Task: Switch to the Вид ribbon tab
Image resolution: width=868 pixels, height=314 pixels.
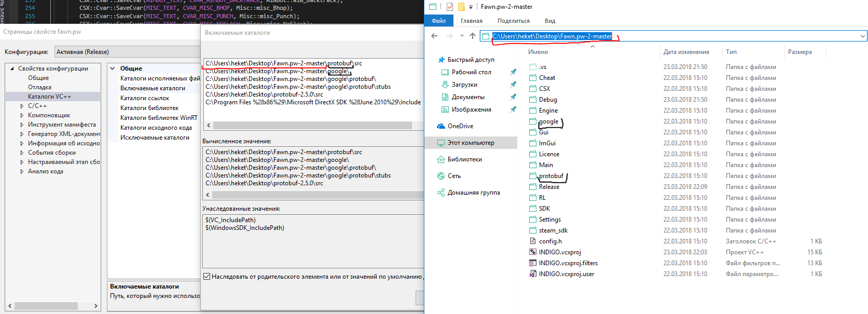Action: pyautogui.click(x=550, y=21)
